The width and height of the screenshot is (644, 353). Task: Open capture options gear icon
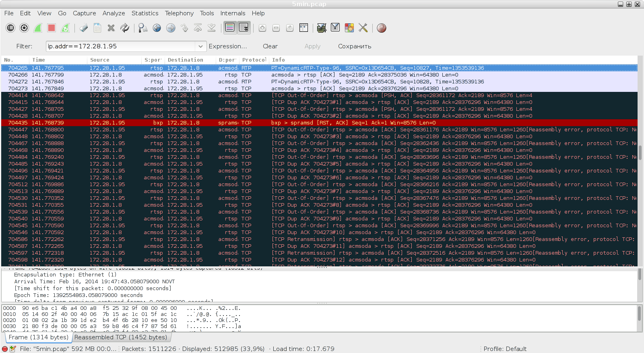coord(24,28)
